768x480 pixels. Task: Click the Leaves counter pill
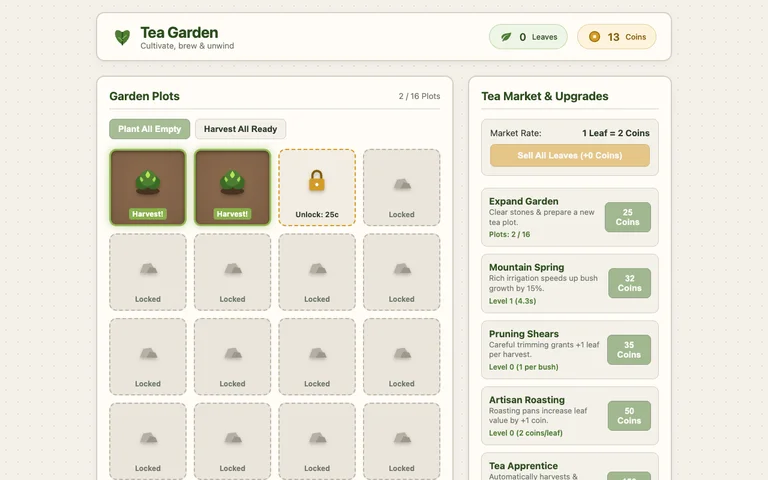click(528, 37)
